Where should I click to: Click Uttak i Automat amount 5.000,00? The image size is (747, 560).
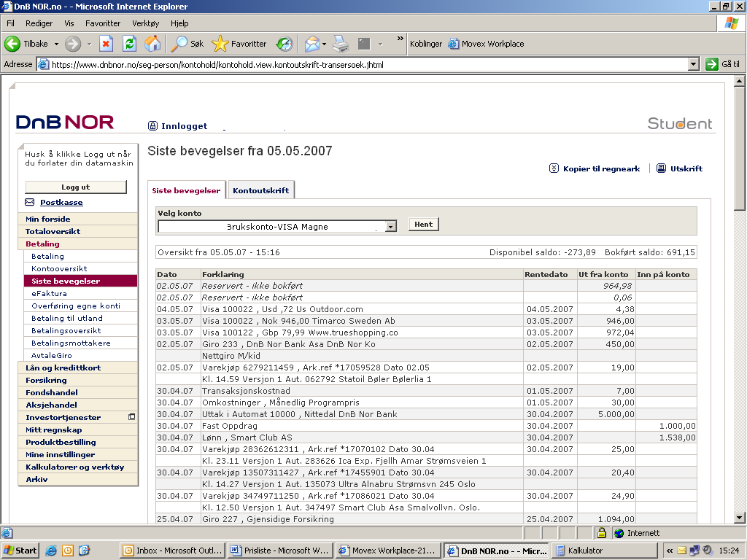tap(616, 414)
